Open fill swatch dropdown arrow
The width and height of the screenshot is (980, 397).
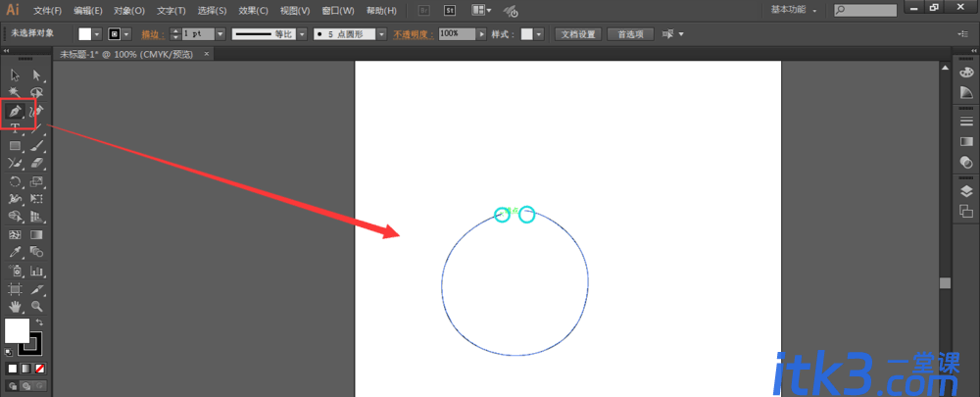click(x=97, y=33)
